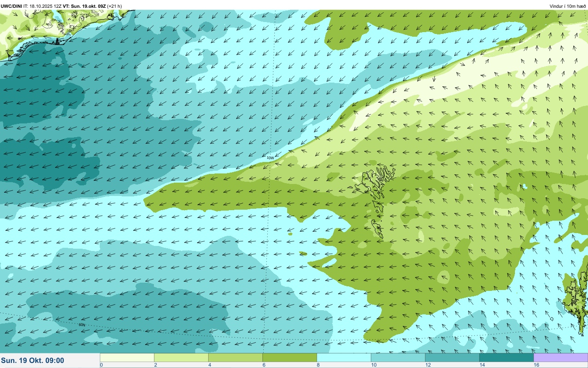Click the '60N' latitude label
This screenshot has height=368, width=588.
click(82, 325)
